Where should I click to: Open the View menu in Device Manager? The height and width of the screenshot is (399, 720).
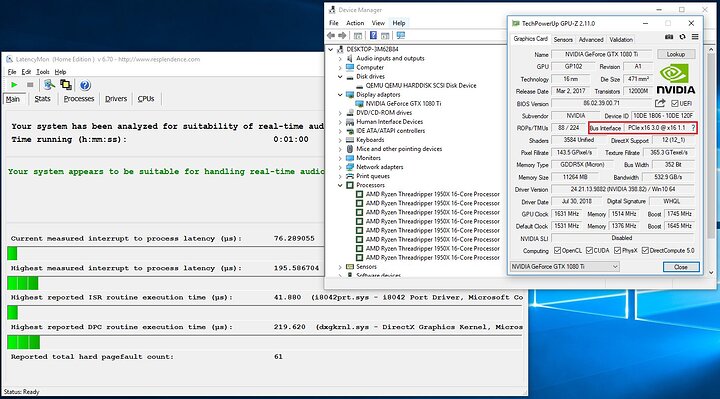[x=378, y=23]
